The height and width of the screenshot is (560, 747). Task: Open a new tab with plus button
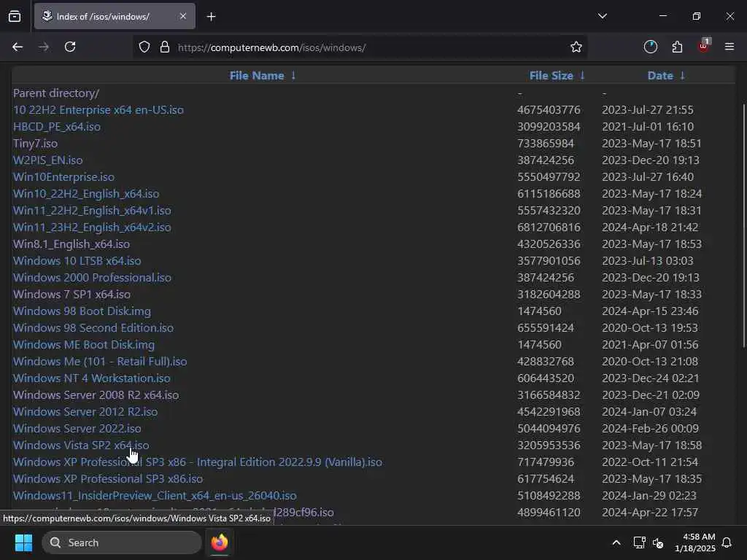coord(211,17)
